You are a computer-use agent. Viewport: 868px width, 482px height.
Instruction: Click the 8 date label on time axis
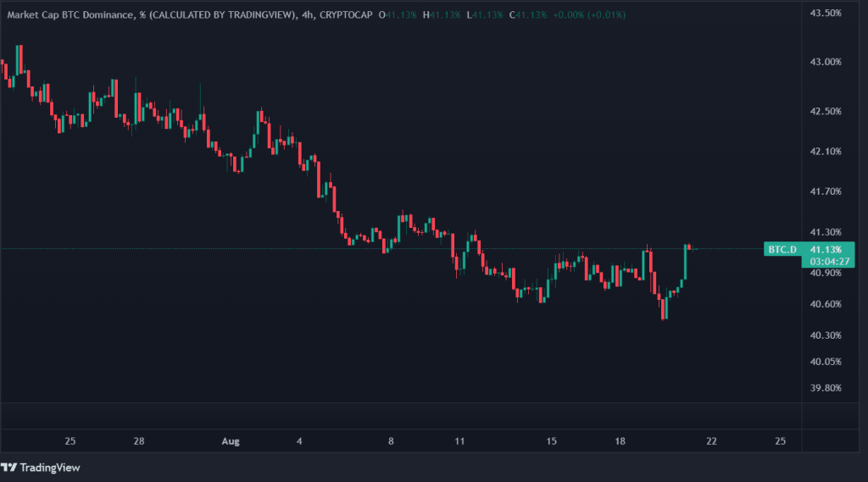coord(391,441)
